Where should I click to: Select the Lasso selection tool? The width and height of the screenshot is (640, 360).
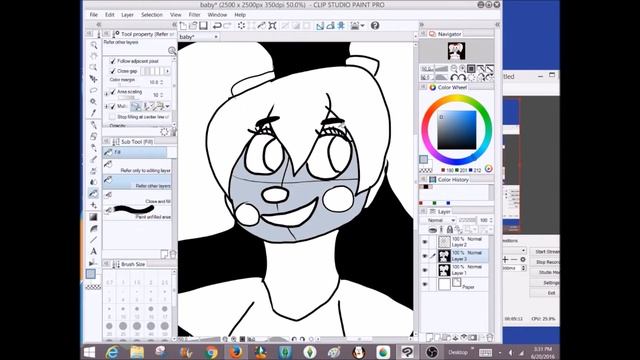93,90
